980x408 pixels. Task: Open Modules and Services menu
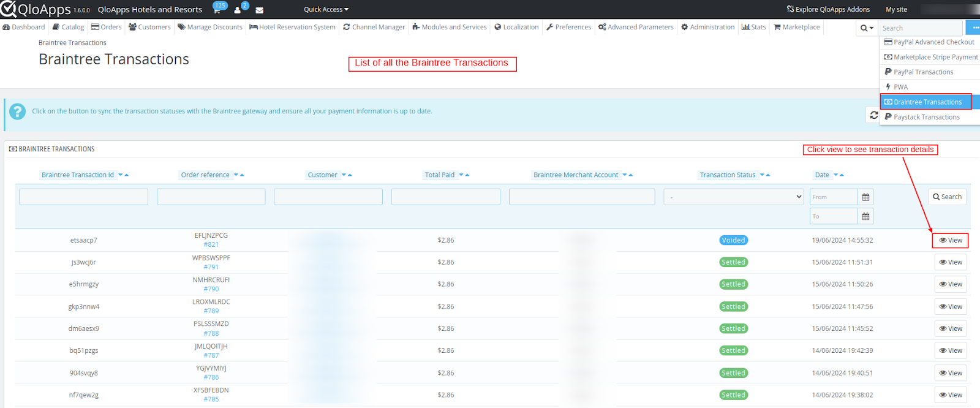450,27
